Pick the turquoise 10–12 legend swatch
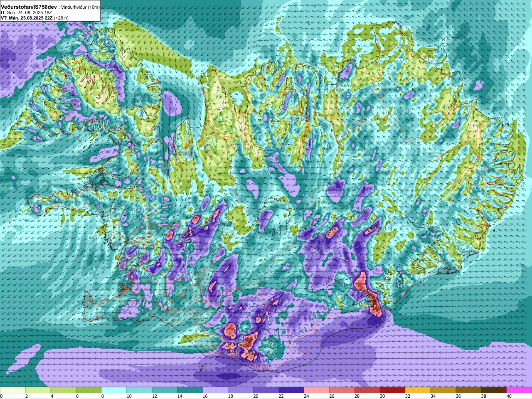Viewport: 532px width, 399px height. point(139,390)
